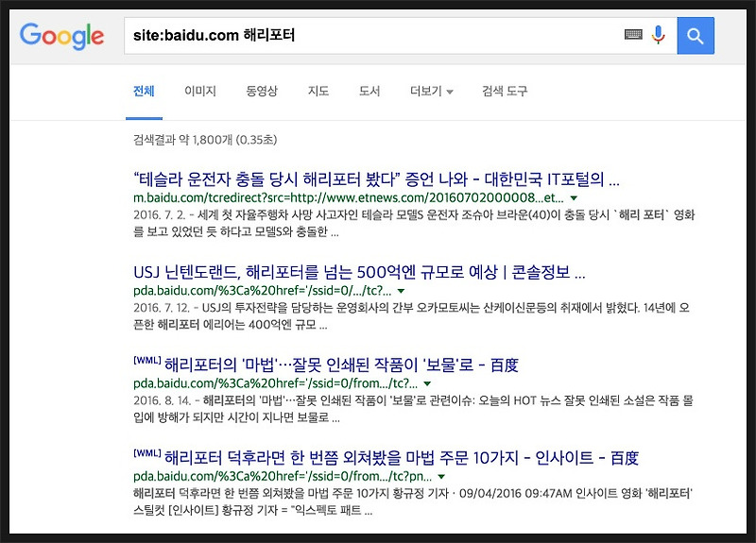Expand arrow beside 해리포터의 '마법' result URL
The image size is (756, 543).
pyautogui.click(x=427, y=384)
